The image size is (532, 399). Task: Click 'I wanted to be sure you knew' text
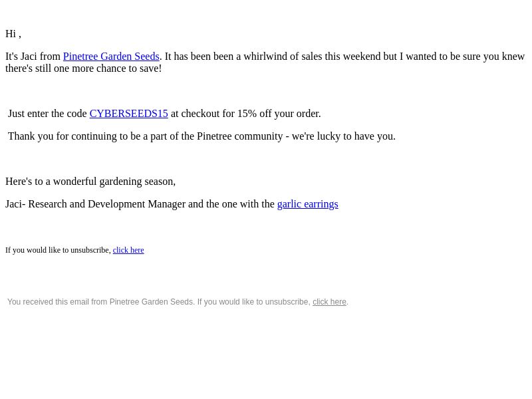pos(462,57)
